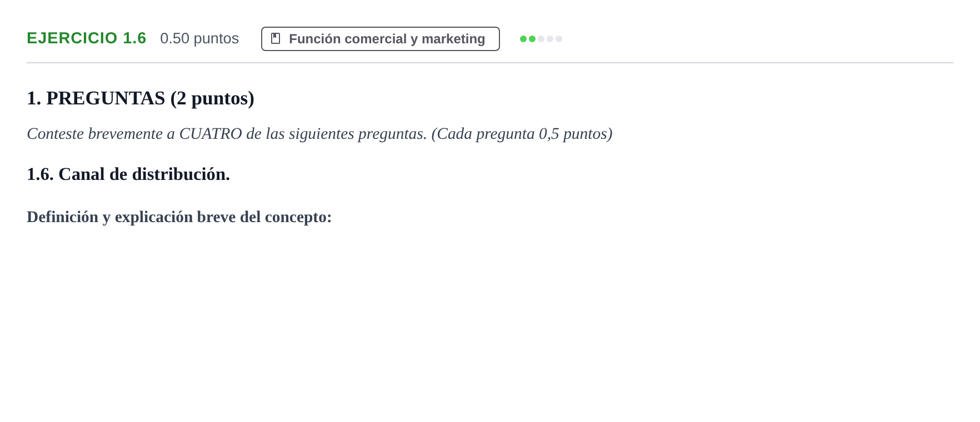980x422 pixels.
Task: Click the second green difficulty dot
Action: coord(532,39)
